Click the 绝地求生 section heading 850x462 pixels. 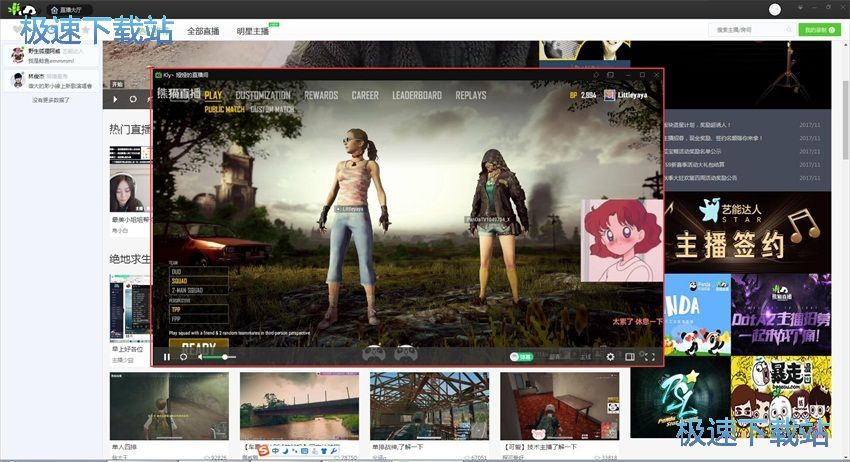coord(130,259)
